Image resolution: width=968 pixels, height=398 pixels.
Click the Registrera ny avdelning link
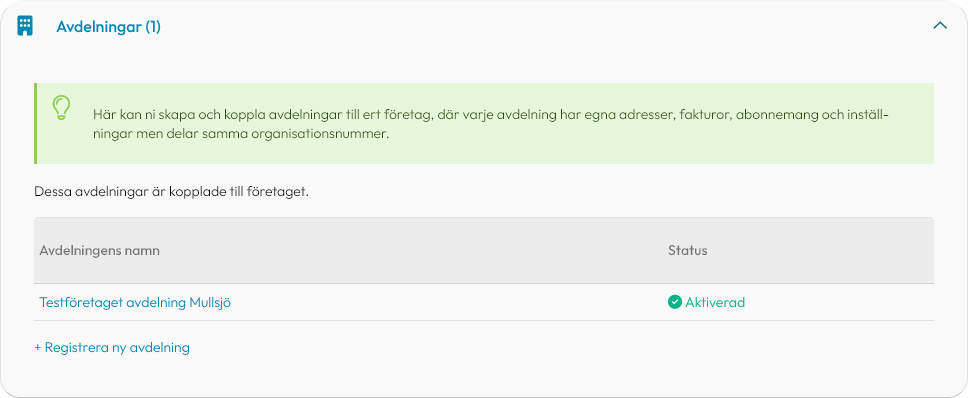pos(112,347)
